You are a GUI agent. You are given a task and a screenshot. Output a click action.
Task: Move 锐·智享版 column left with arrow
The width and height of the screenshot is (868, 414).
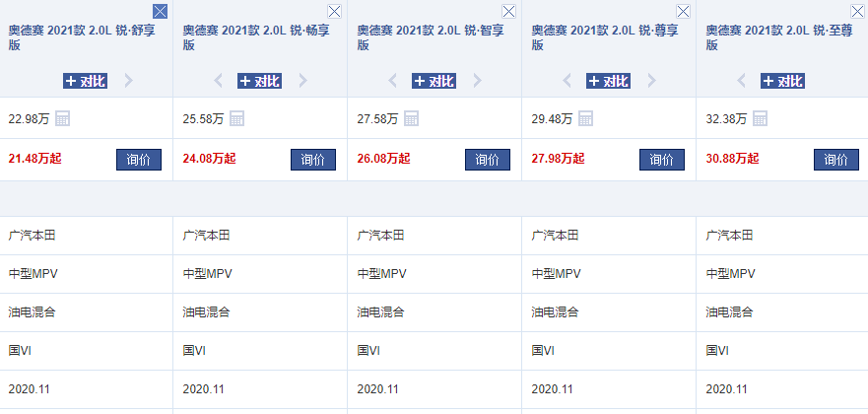[392, 81]
